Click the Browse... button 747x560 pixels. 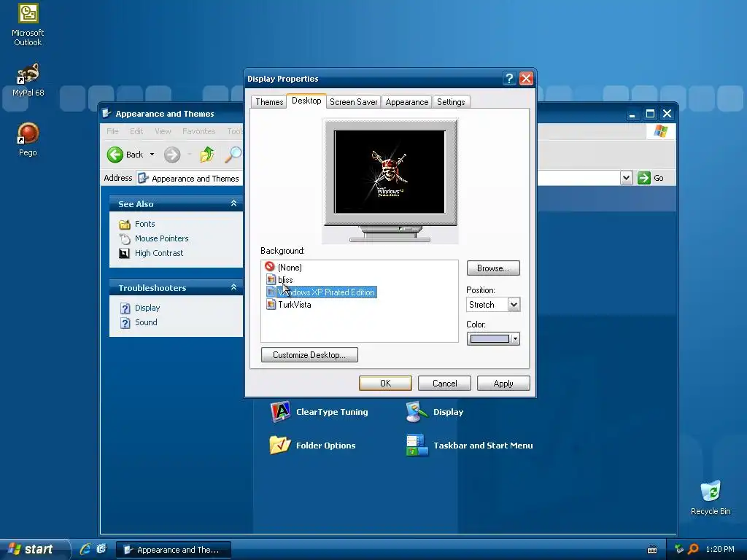point(493,268)
